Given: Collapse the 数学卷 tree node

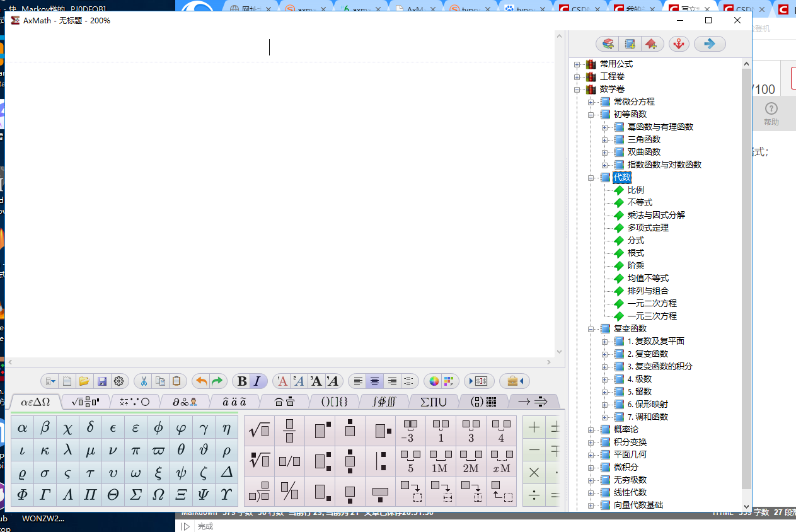Looking at the screenshot, I should pyautogui.click(x=577, y=88).
